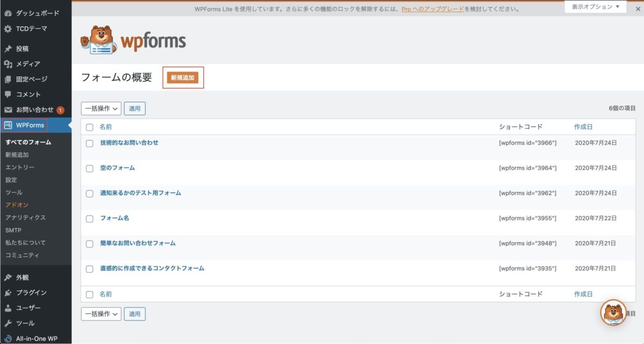
Task: Open the 通知来るかのテスト用フォーム form
Action: 140,193
